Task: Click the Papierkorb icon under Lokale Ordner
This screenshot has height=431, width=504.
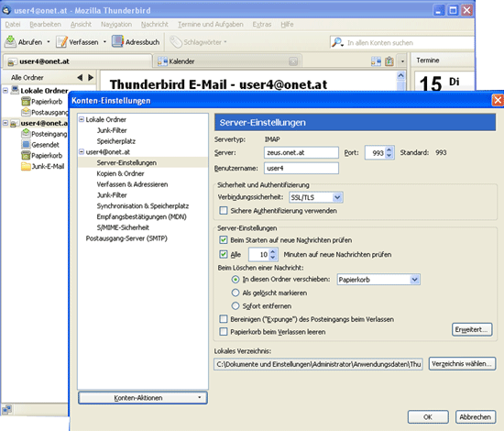Action: 26,102
